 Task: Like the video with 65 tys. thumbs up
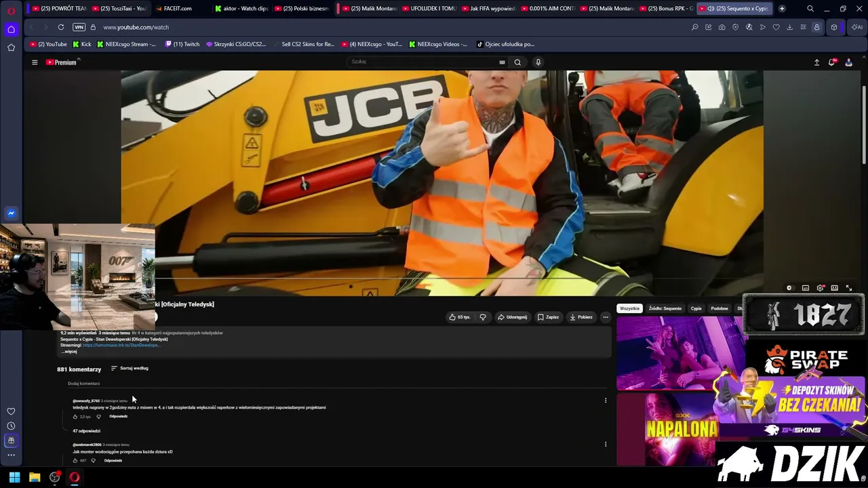[460, 317]
